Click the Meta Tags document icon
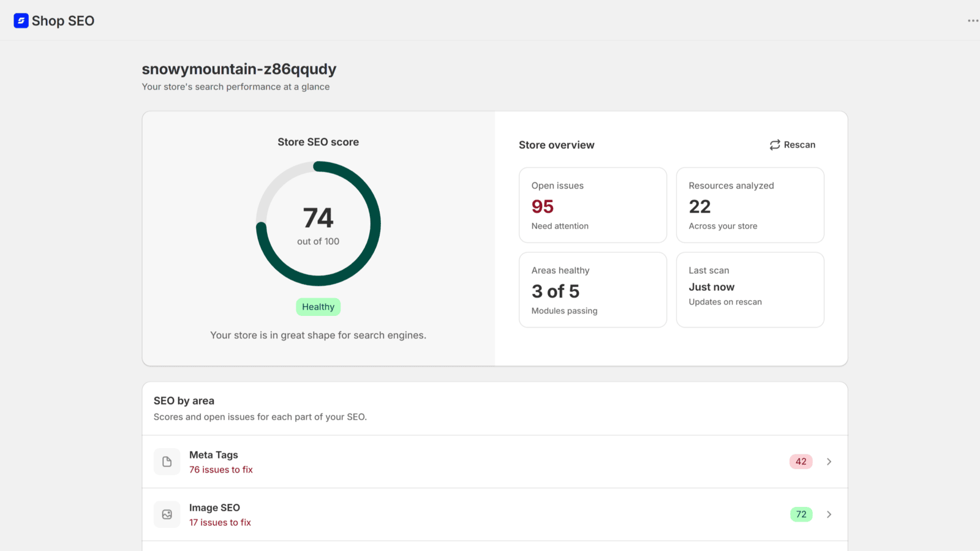 (x=167, y=462)
